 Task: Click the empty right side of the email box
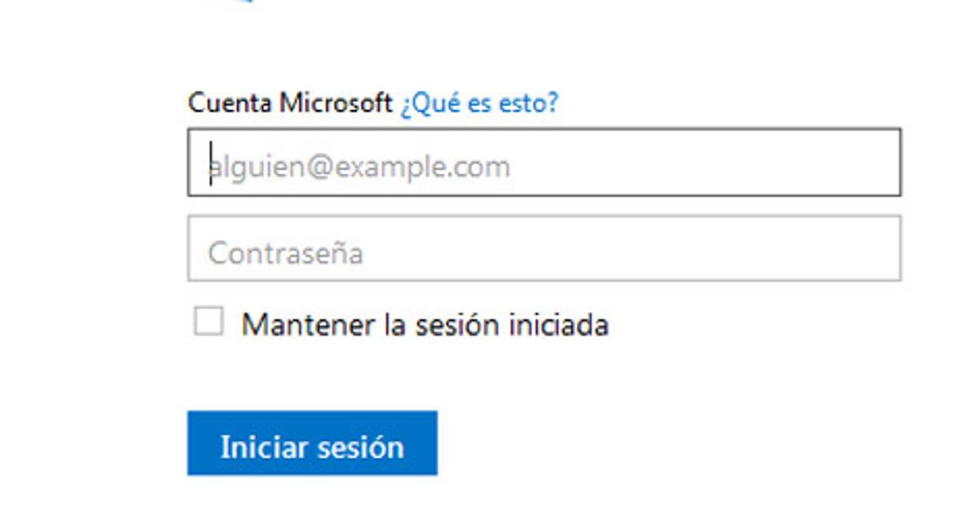735,162
